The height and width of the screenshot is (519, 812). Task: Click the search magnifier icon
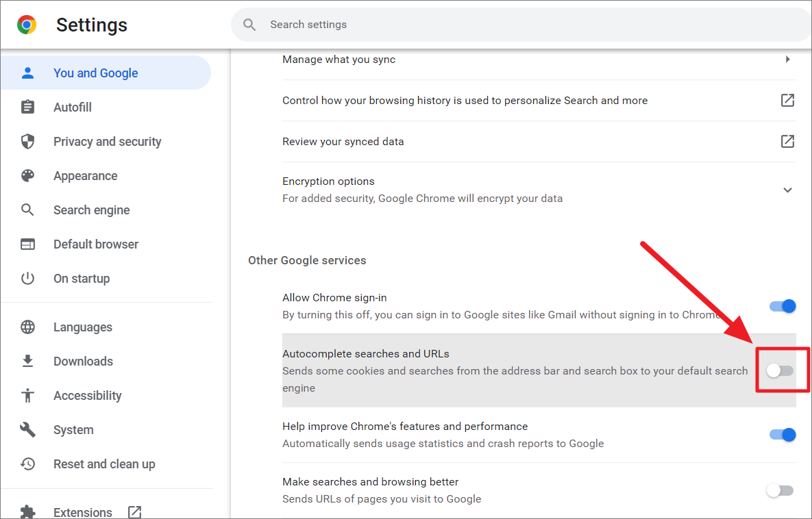249,25
